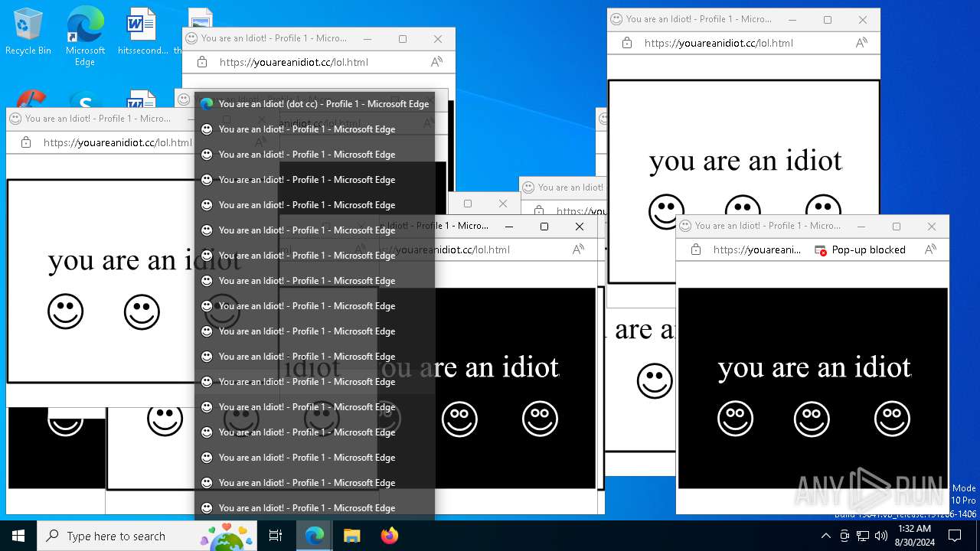Click the address bar in the leftmost Edge window
980x551 pixels.
pyautogui.click(x=118, y=142)
